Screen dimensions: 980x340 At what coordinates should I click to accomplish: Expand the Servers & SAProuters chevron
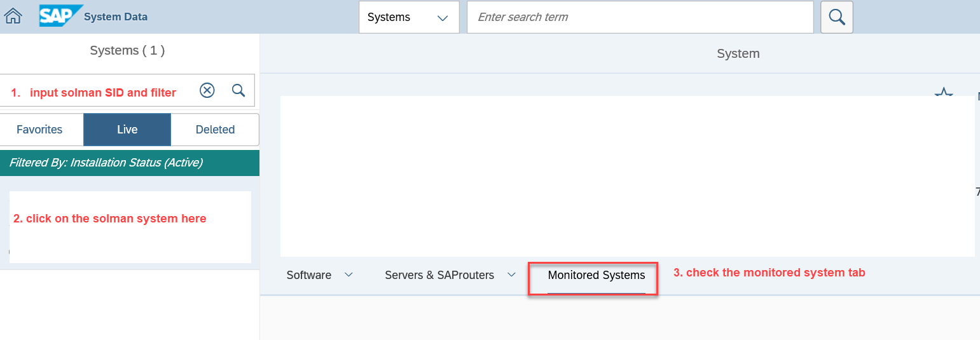coord(511,275)
